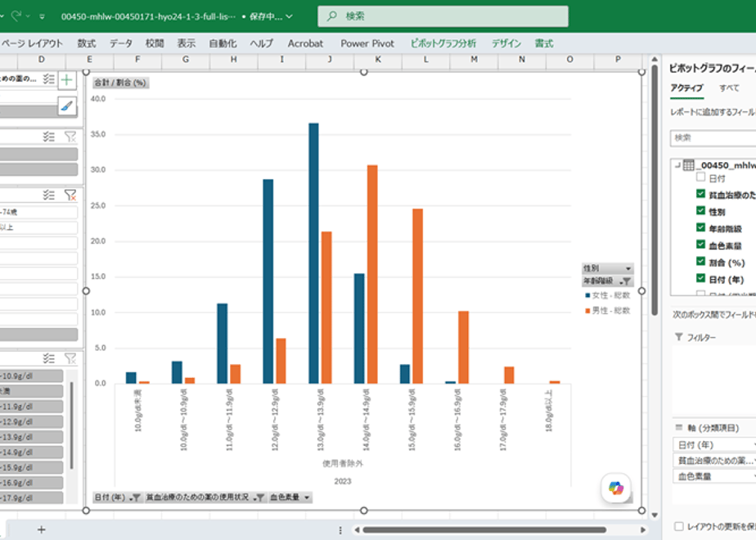Open the 自動化 ribbon tab
The width and height of the screenshot is (756, 540).
tap(223, 43)
